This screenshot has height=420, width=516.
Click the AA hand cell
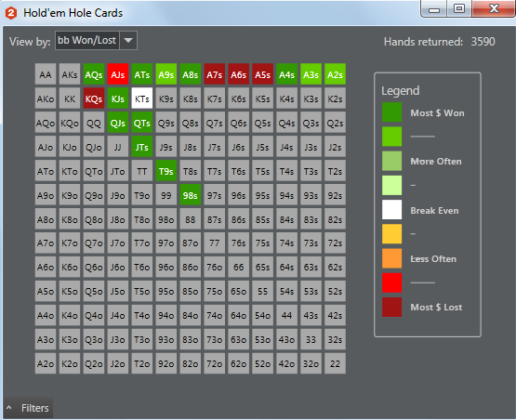46,74
